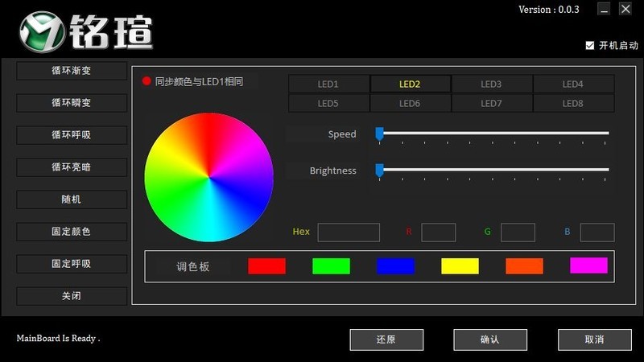Viewport: 644px width, 362px height.
Task: Click the 铭瑄 brand name text
Action: click(111, 32)
